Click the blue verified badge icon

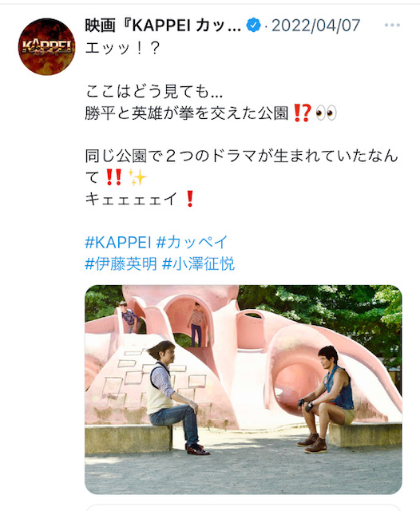tap(253, 25)
